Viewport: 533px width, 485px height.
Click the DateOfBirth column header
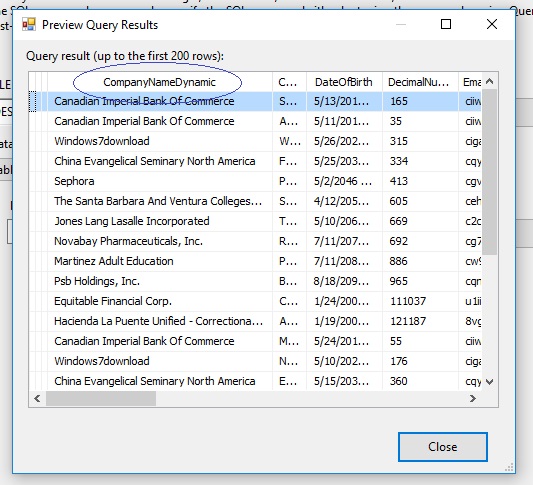(344, 82)
